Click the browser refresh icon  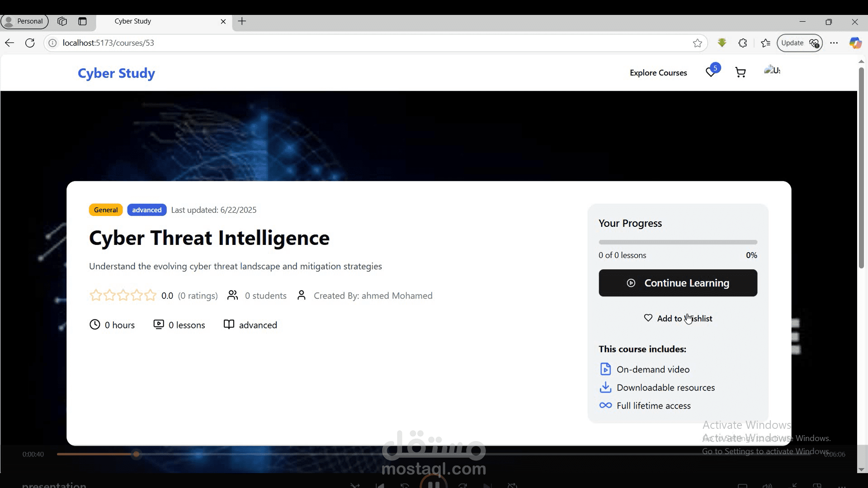(x=30, y=43)
